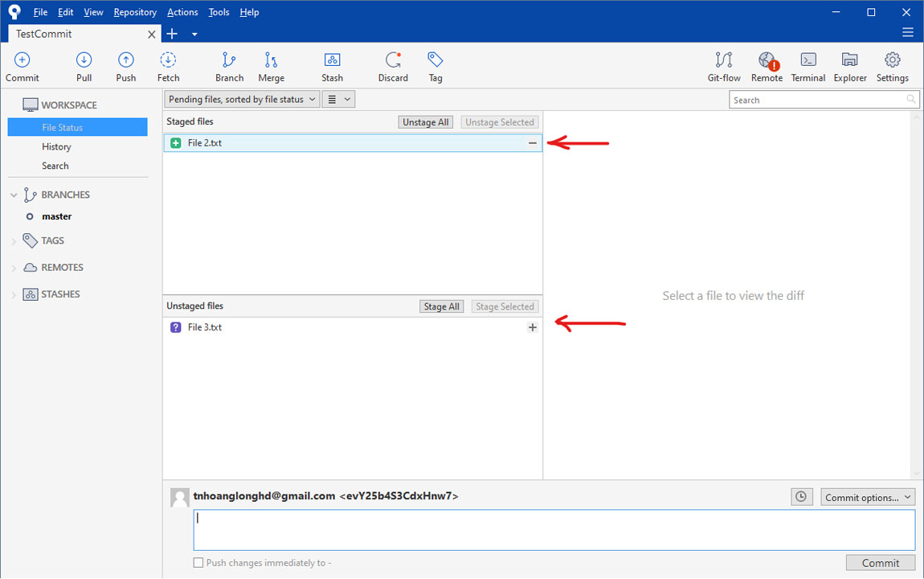Open tab list dropdown arrow

click(x=194, y=35)
